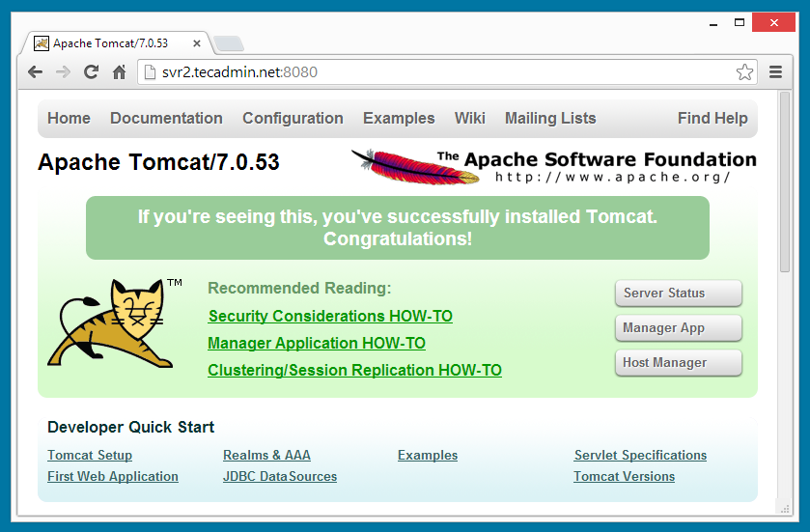Click the green Congratulations banner
Image resolution: width=810 pixels, height=532 pixels.
[x=397, y=228]
